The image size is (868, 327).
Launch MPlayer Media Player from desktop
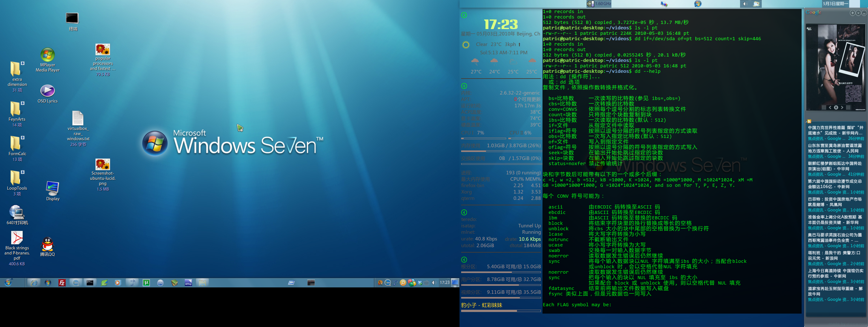point(48,55)
